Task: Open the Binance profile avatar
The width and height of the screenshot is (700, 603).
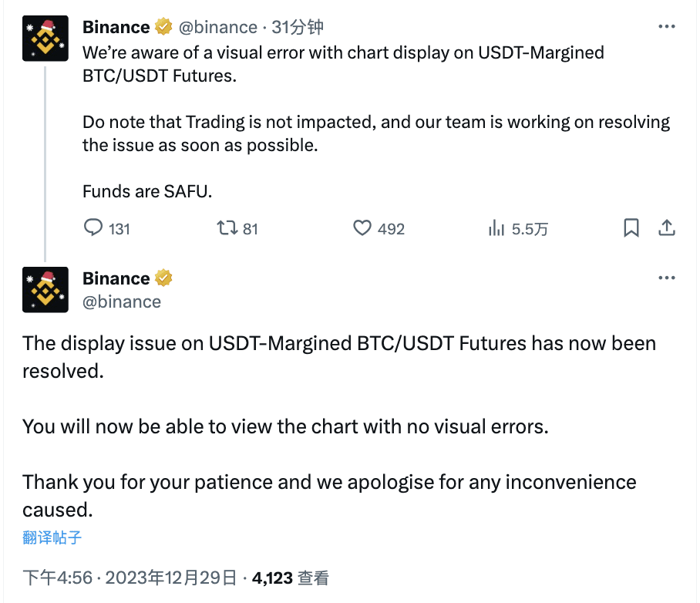Action: point(45,38)
